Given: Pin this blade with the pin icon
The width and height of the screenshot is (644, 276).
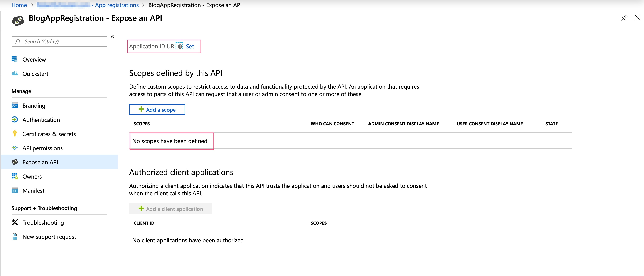Looking at the screenshot, I should [x=624, y=18].
